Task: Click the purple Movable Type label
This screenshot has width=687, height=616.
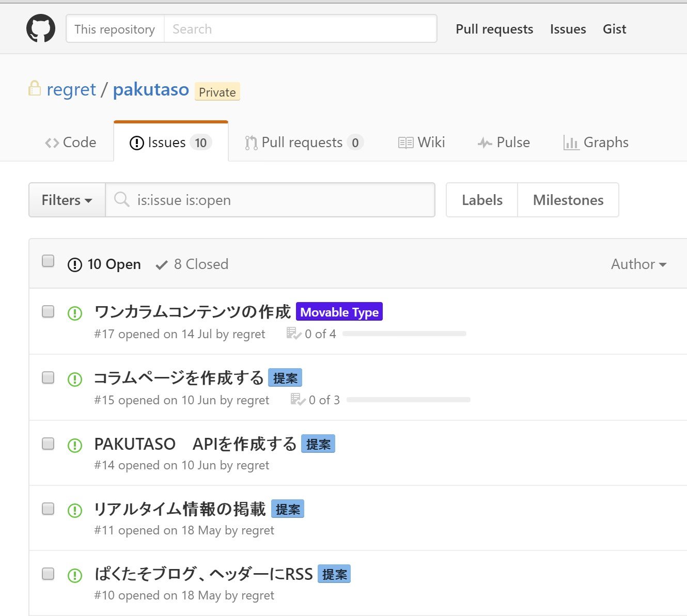Action: tap(339, 312)
